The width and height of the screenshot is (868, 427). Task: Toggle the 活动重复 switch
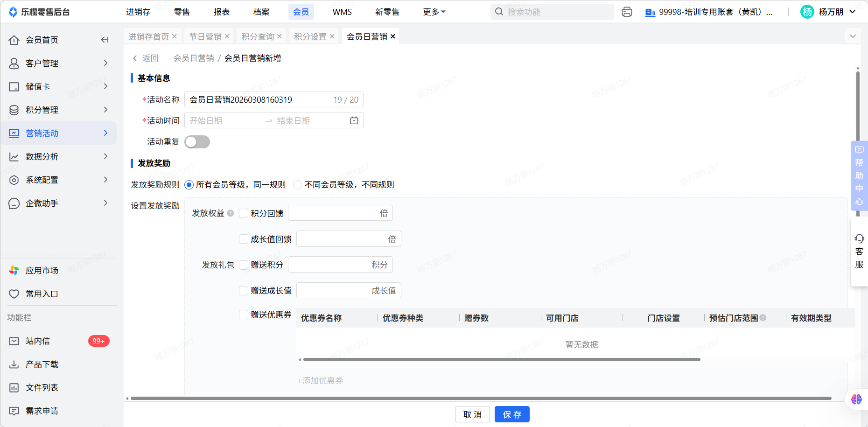[x=197, y=142]
